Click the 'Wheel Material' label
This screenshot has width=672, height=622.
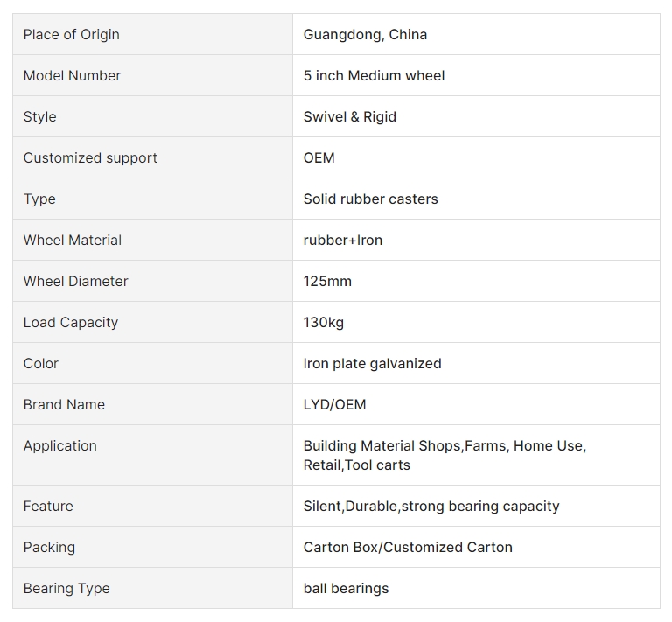click(x=73, y=240)
